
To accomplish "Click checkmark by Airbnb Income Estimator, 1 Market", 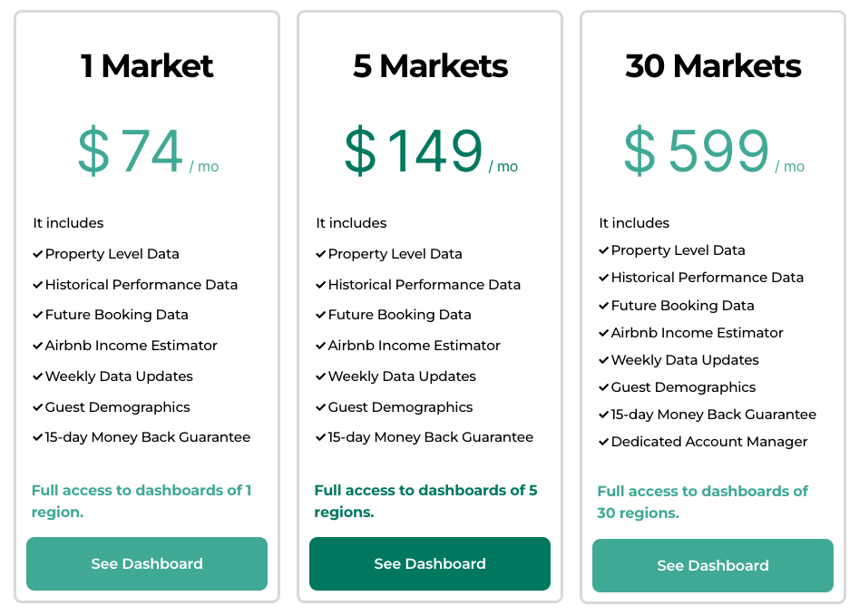I will (38, 346).
